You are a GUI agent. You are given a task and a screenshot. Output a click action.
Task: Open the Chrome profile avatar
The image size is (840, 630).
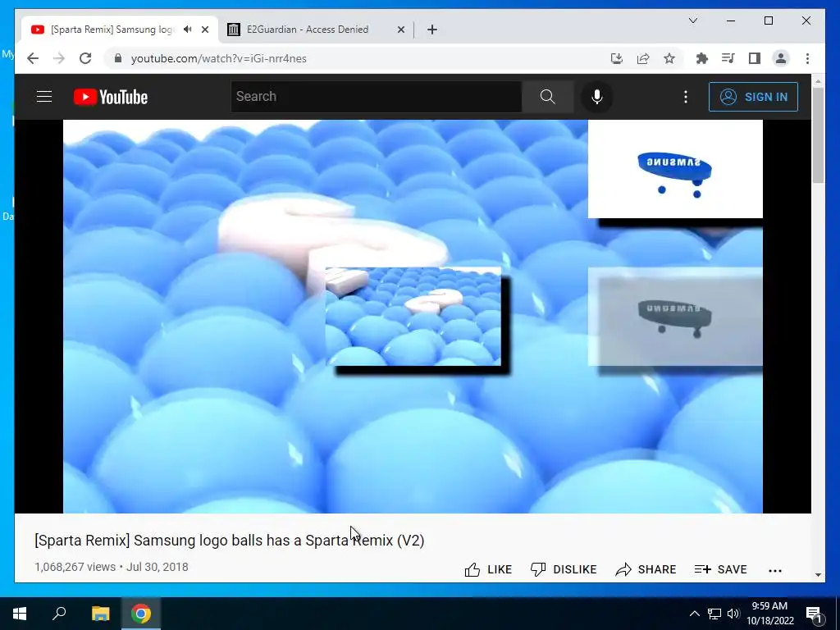[781, 58]
